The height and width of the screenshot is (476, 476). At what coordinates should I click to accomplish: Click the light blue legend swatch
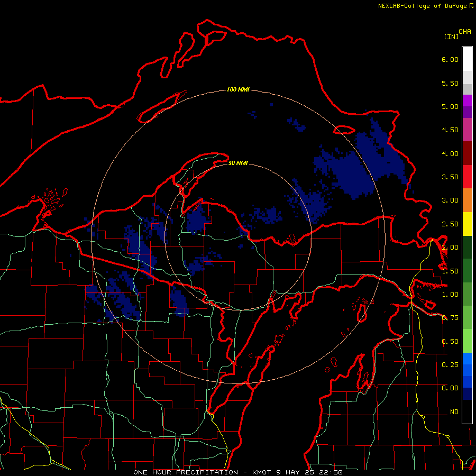click(x=467, y=359)
